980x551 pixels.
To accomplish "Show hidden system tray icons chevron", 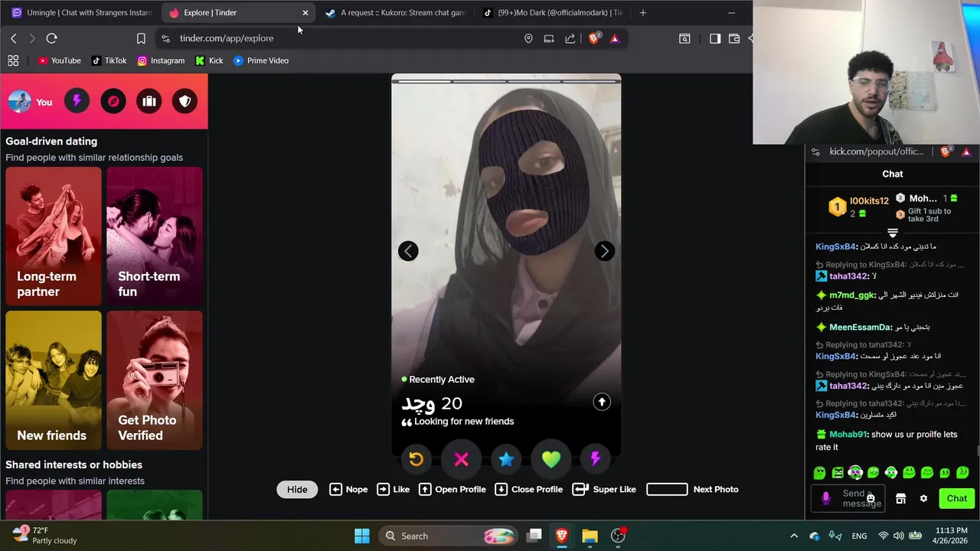I will click(794, 536).
